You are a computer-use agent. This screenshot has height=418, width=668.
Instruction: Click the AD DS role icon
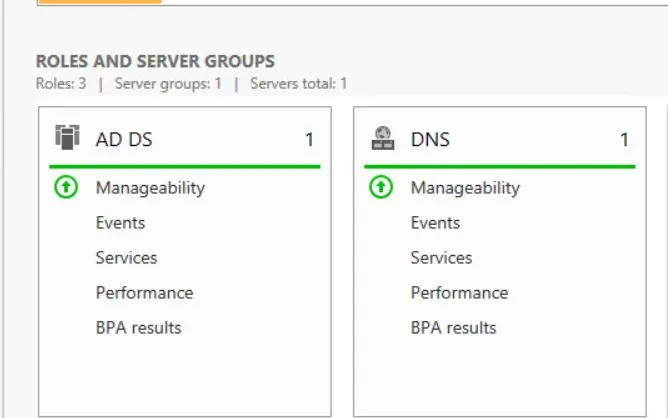(66, 138)
